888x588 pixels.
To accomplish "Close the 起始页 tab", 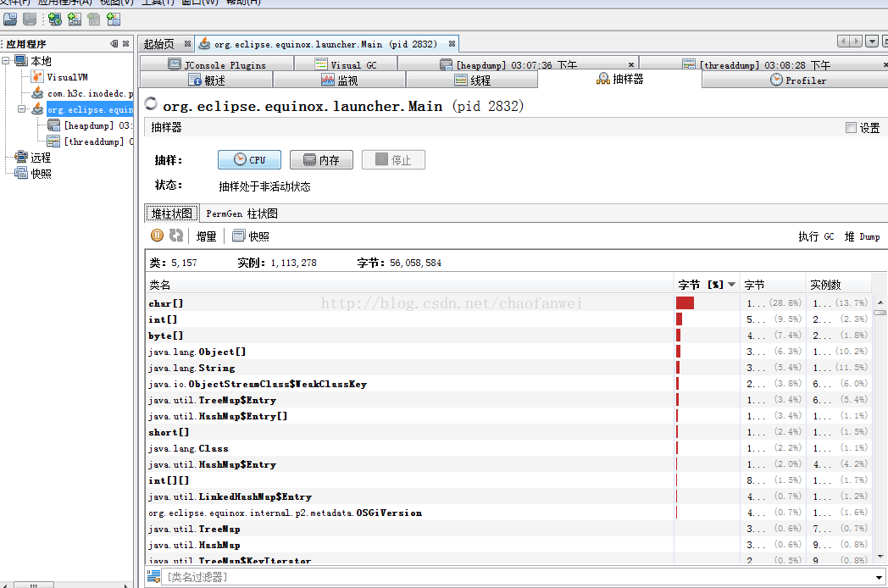I will (187, 43).
